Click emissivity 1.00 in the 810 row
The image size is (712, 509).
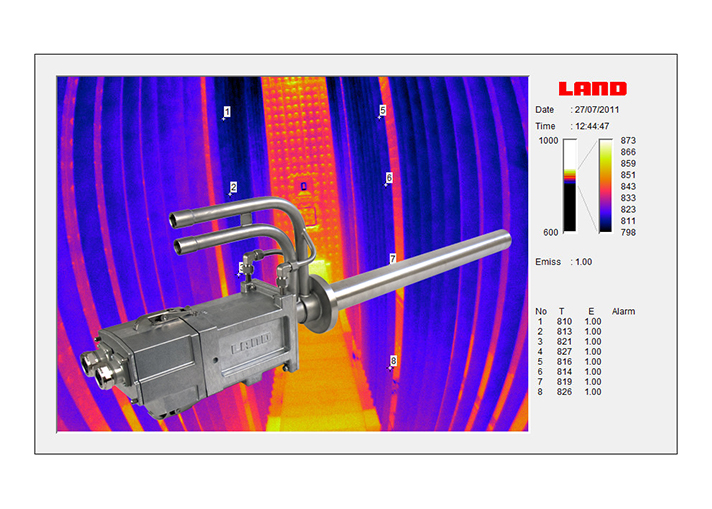click(x=593, y=321)
